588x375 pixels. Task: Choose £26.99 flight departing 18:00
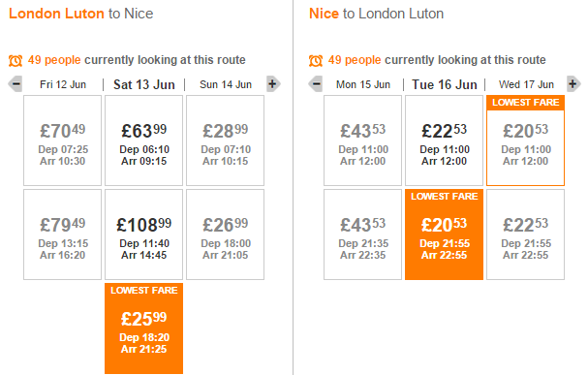226,234
